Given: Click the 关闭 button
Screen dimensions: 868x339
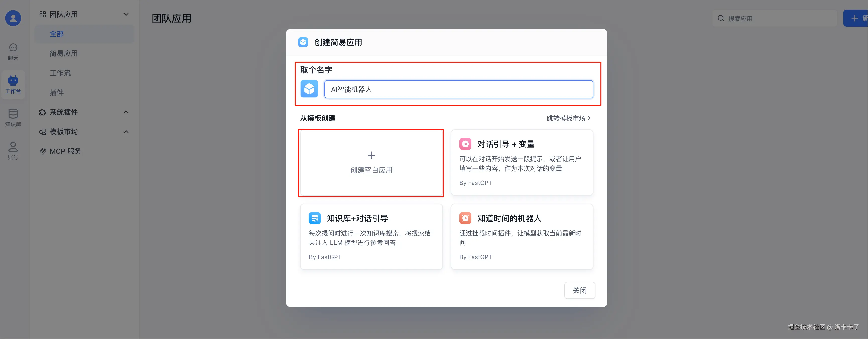Looking at the screenshot, I should pyautogui.click(x=579, y=290).
